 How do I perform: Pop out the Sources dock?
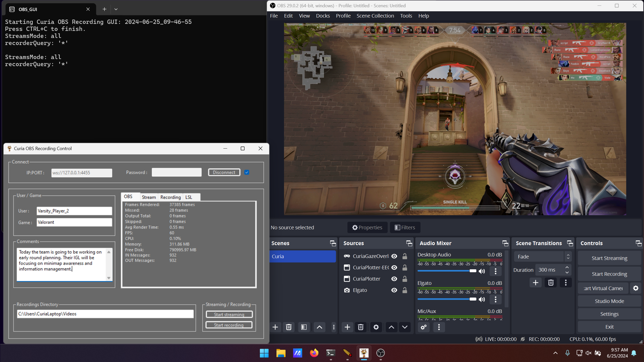[x=409, y=243]
